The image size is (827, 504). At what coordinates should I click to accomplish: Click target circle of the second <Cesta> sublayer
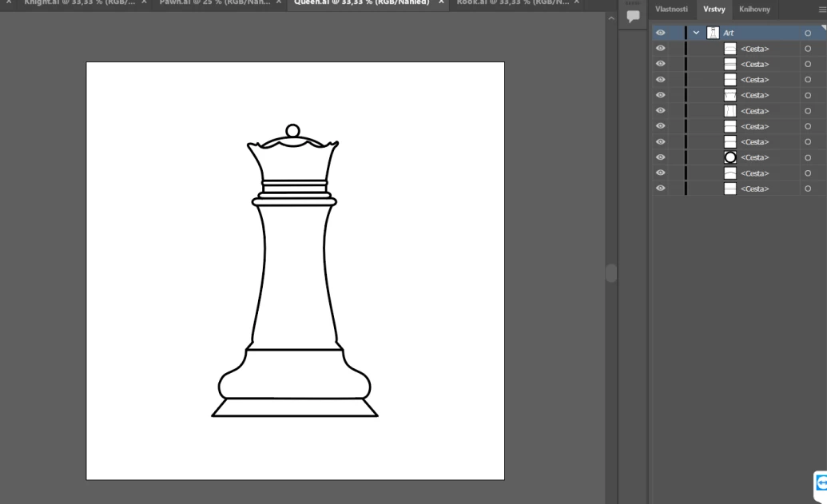pyautogui.click(x=808, y=65)
